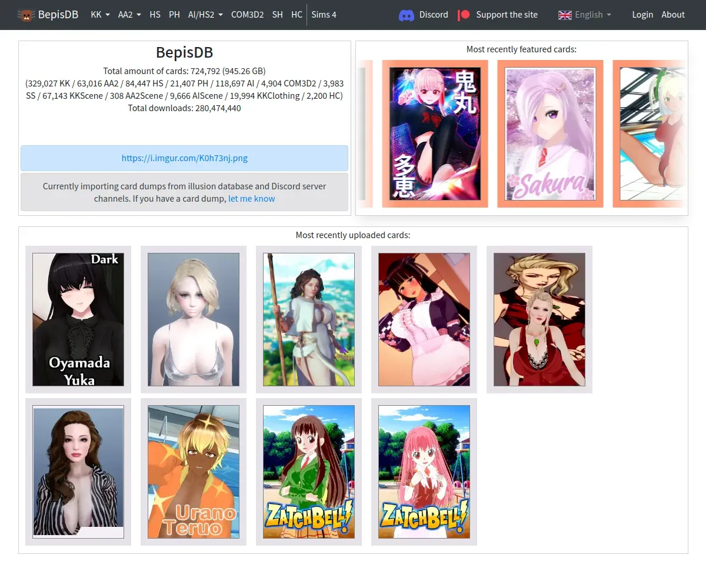
Task: Click the BepisDB brand name link
Action: pos(58,15)
